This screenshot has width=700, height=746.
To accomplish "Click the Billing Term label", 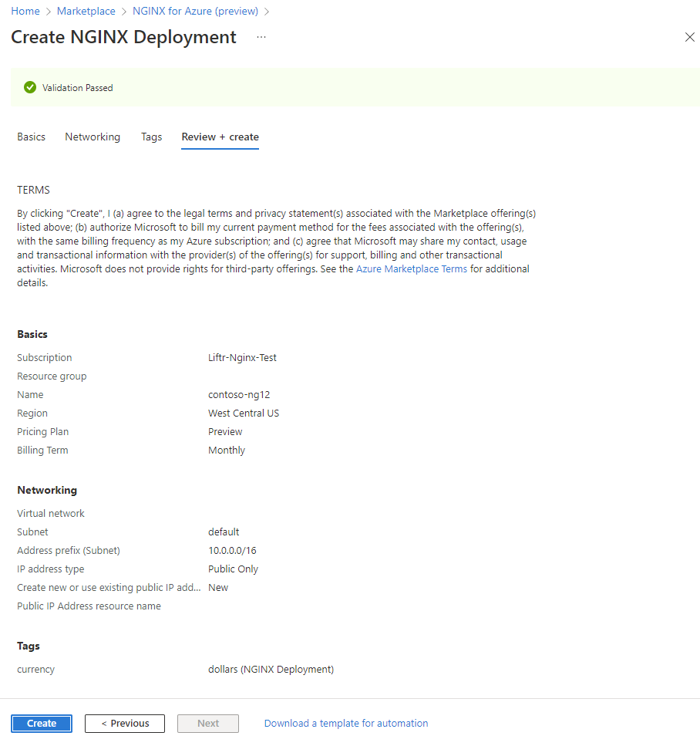I will coord(43,451).
